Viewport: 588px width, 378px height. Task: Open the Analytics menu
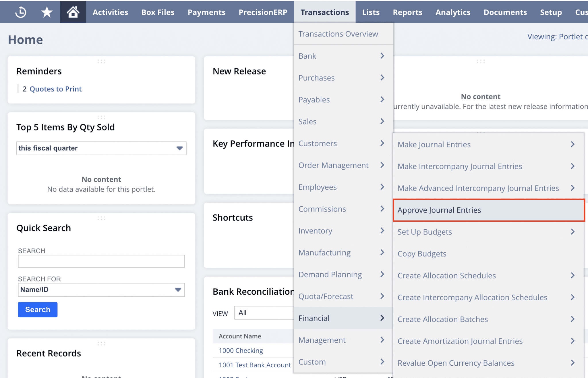click(453, 12)
